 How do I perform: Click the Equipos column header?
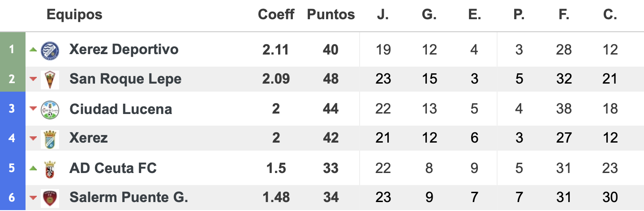[x=74, y=15]
